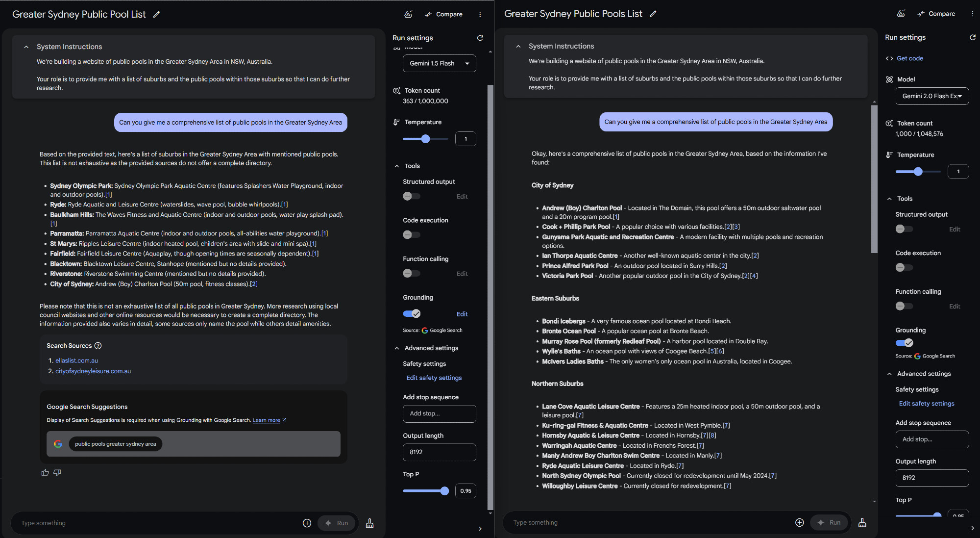
Task: Click the left run settings scrollbar
Action: tap(490, 297)
